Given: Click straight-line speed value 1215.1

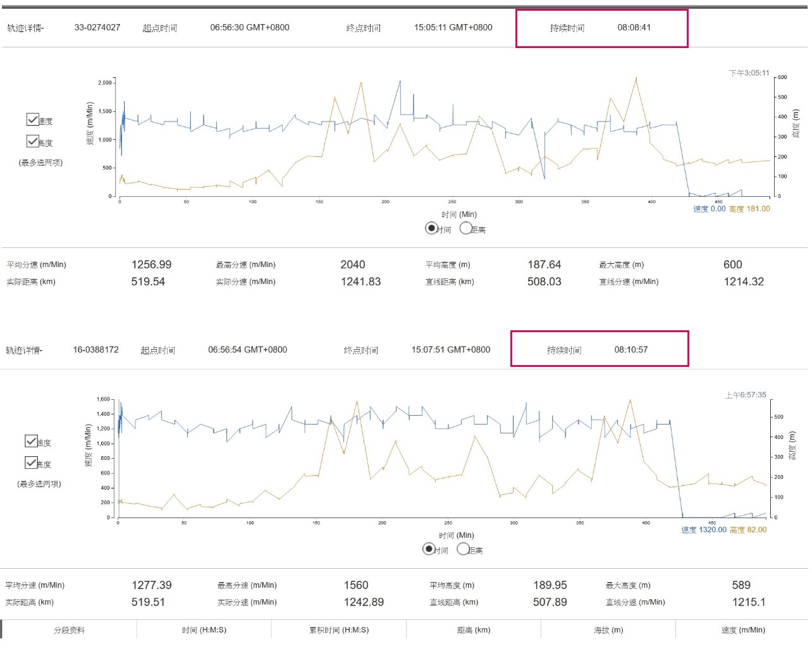Looking at the screenshot, I should [749, 602].
